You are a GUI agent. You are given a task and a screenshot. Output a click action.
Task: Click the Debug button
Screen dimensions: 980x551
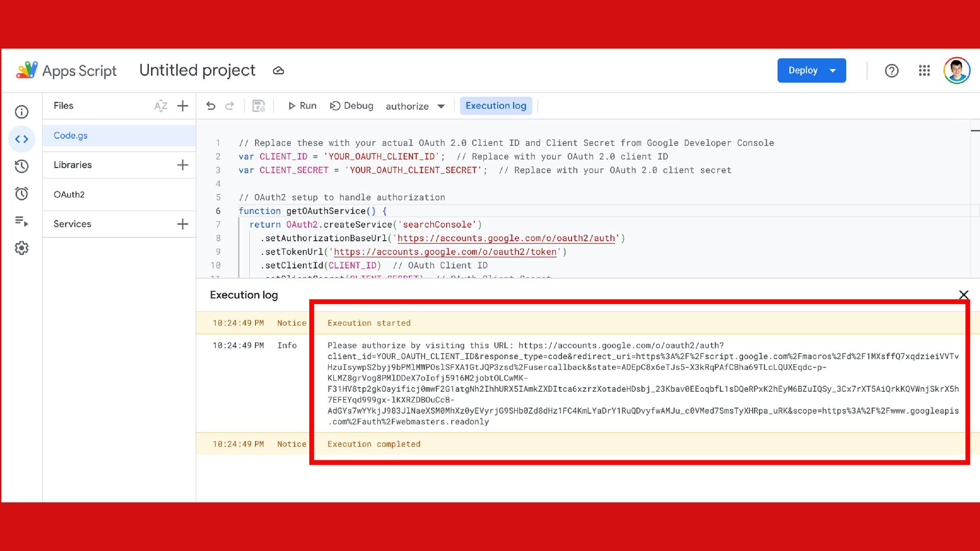pos(352,106)
